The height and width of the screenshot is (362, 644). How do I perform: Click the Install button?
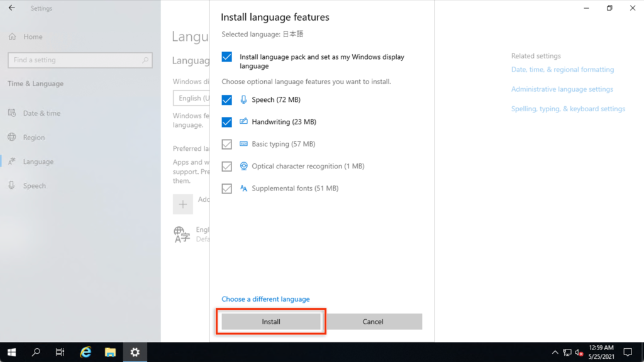tap(271, 321)
